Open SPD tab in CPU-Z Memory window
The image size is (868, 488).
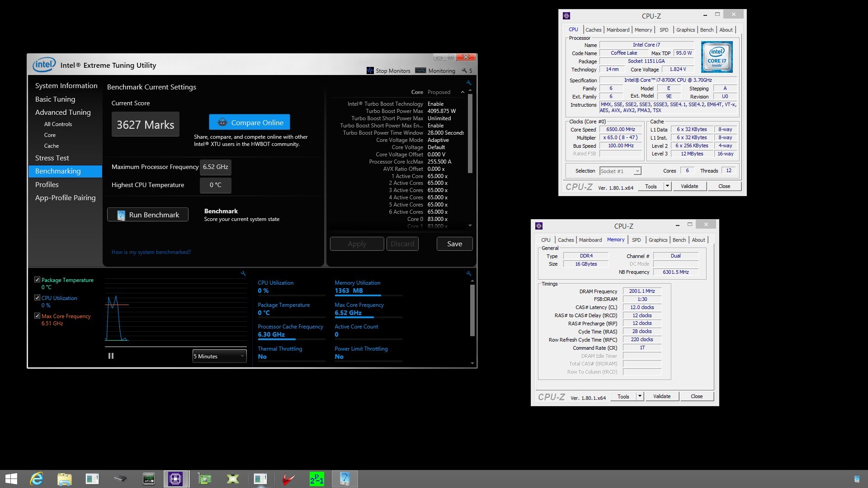click(636, 240)
